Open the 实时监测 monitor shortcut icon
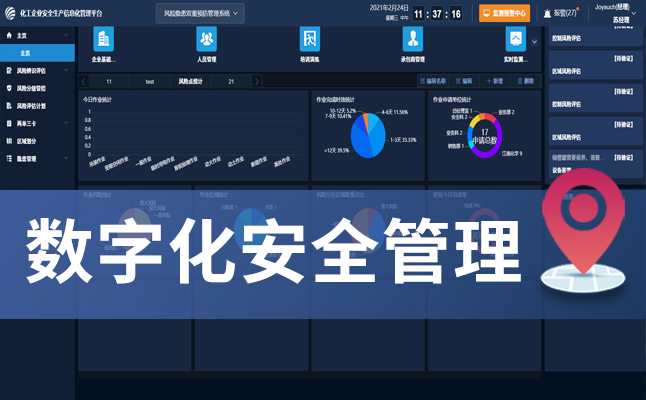Screen dimensions: 646x400 point(515,39)
